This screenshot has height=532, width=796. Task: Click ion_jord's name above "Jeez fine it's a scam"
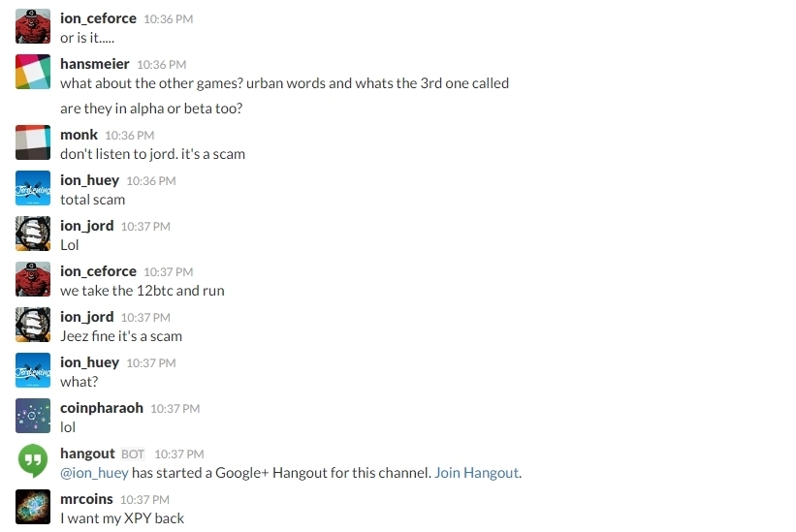(x=87, y=317)
